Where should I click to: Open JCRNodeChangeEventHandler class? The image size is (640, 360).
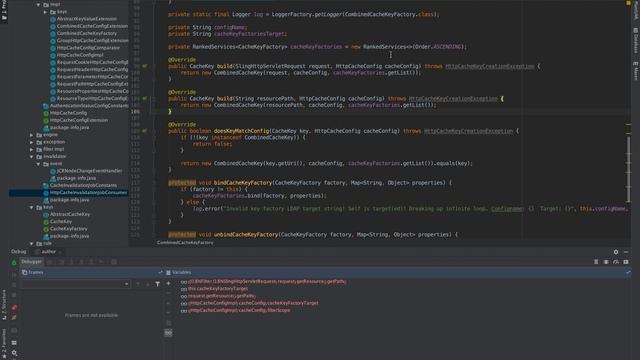tap(89, 171)
